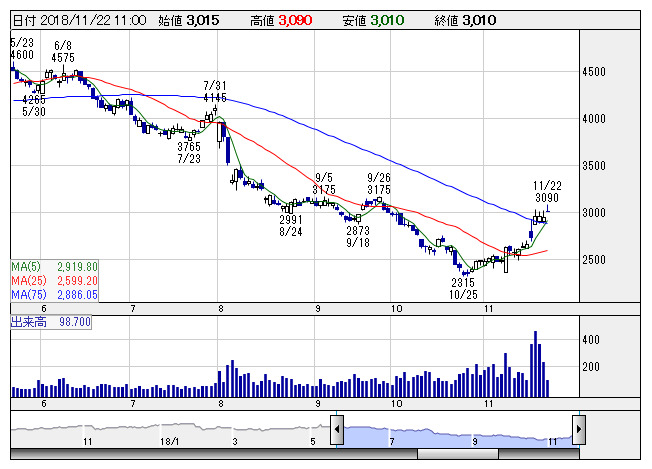This screenshot has height=469, width=652.
Task: Click the 安値 3,010 value in header
Action: (373, 20)
